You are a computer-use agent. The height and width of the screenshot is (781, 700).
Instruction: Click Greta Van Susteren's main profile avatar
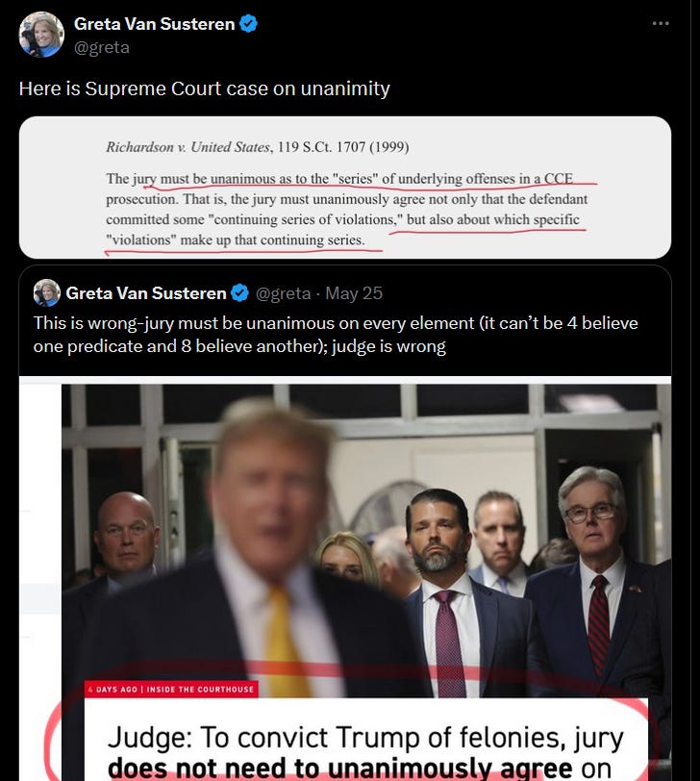(x=41, y=35)
